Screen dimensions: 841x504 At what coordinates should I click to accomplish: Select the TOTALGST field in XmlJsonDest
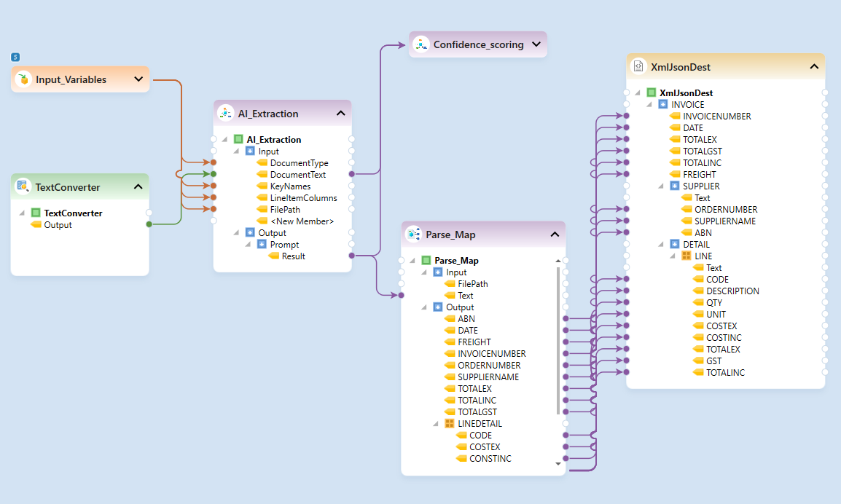tap(702, 151)
